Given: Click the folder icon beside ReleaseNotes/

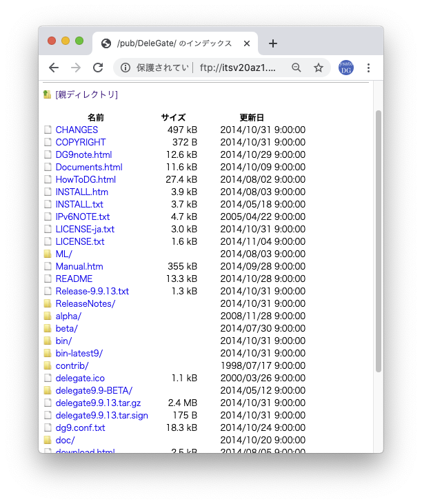Looking at the screenshot, I should (x=48, y=303).
